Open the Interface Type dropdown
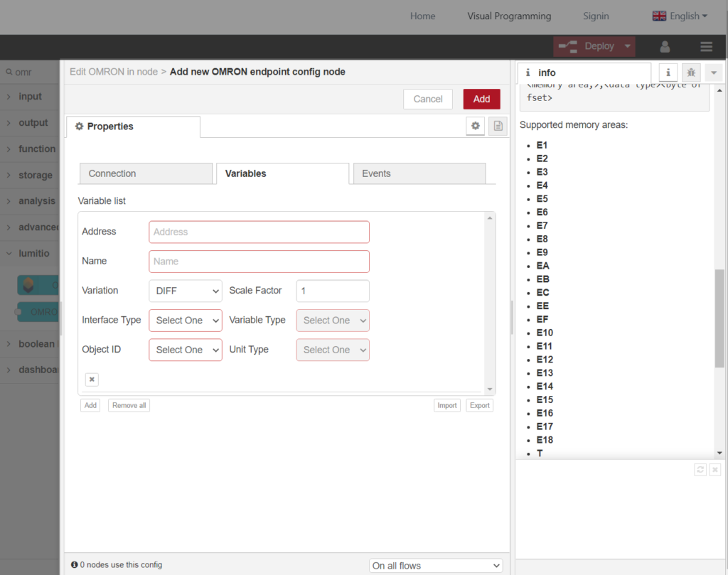This screenshot has width=728, height=575. pos(186,321)
